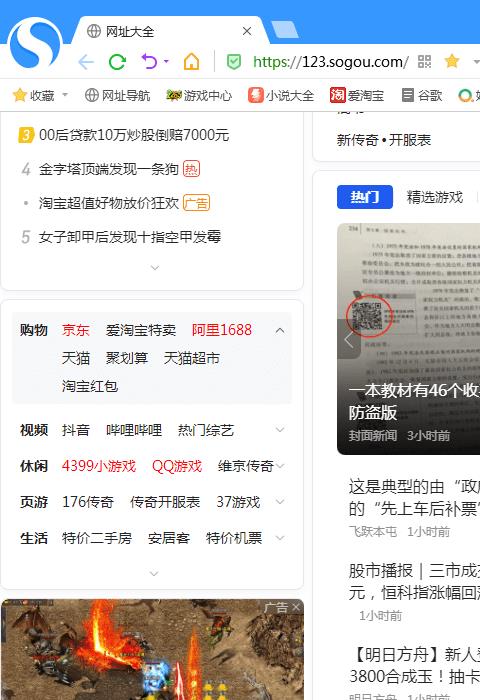Screen dimensions: 480x700
Task: Open the 飞跃本屯 news article headline
Action: click(x=414, y=498)
